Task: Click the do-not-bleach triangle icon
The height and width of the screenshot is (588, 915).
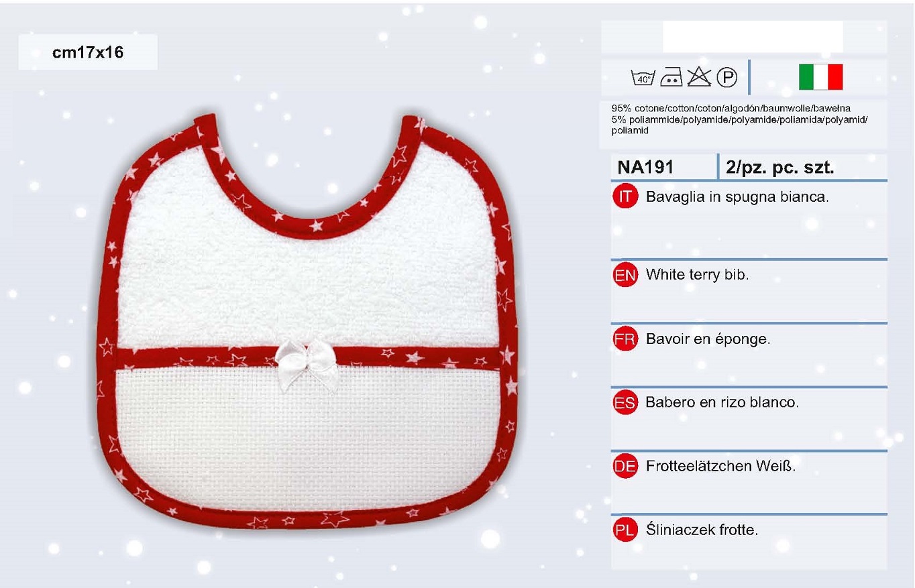Action: coord(699,77)
